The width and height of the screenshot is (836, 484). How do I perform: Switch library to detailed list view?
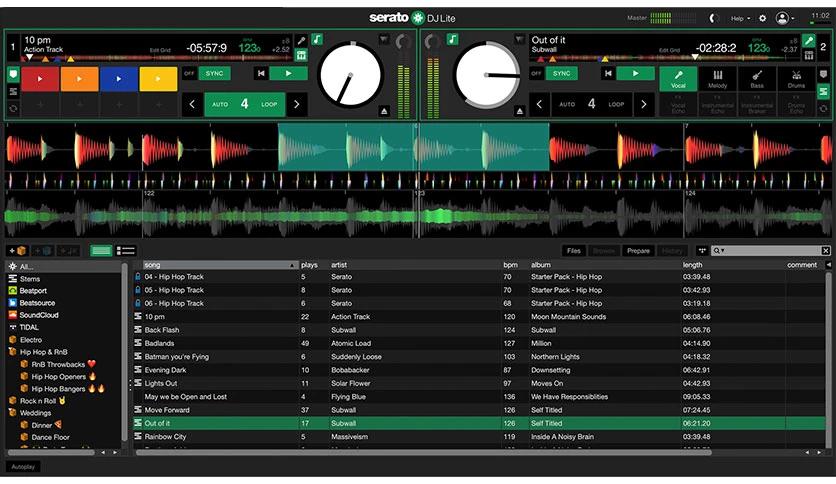[x=125, y=251]
